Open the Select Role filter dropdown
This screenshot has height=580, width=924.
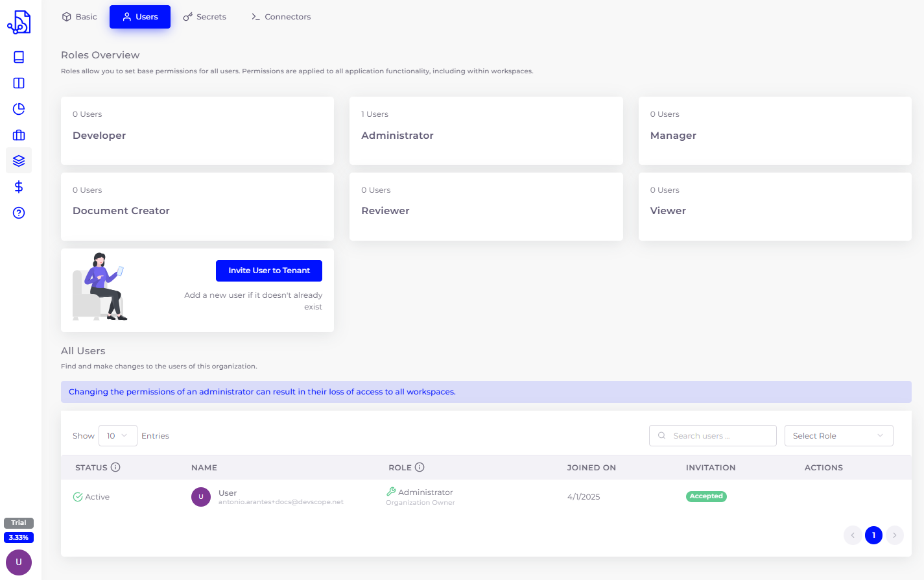tap(838, 436)
